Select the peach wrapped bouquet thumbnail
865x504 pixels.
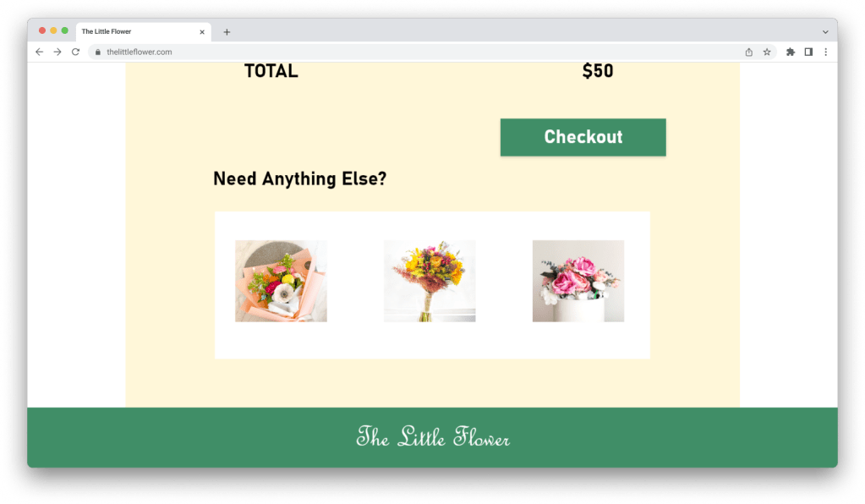click(x=281, y=281)
